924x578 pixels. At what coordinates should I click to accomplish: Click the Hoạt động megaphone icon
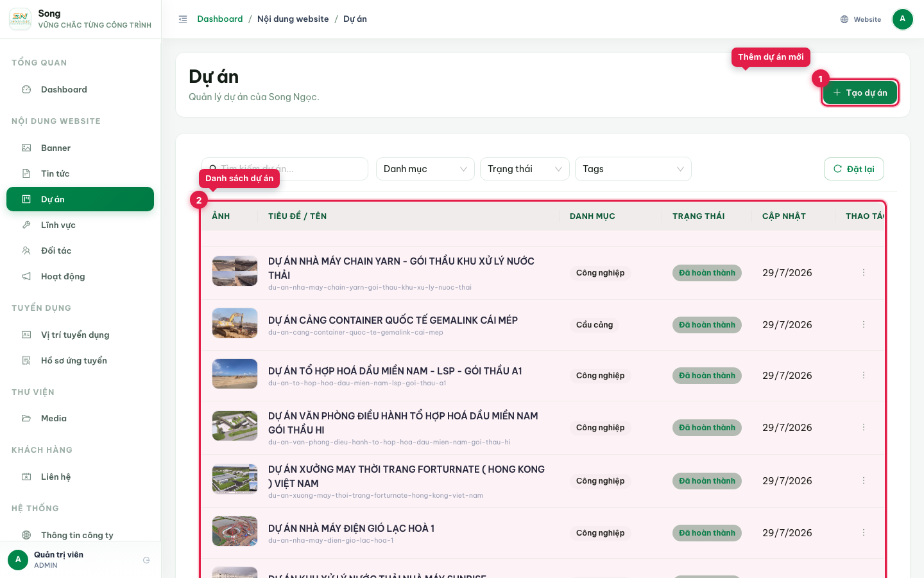coord(26,277)
